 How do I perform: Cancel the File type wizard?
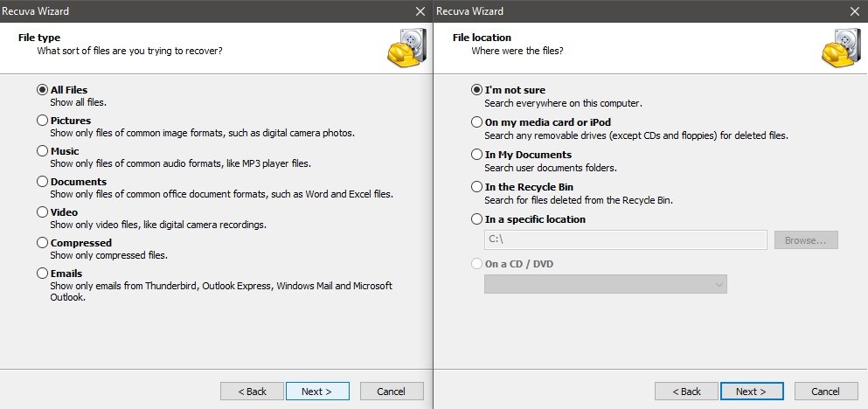click(x=392, y=392)
